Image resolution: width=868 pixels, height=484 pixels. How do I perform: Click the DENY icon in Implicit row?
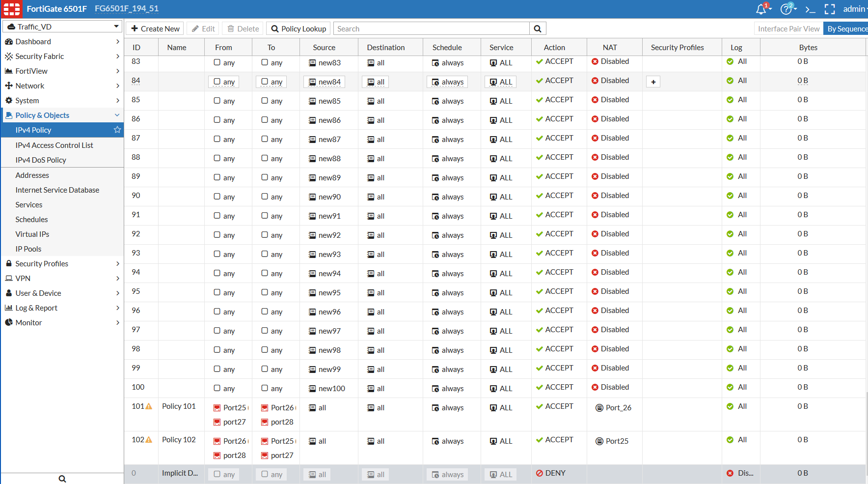(540, 473)
